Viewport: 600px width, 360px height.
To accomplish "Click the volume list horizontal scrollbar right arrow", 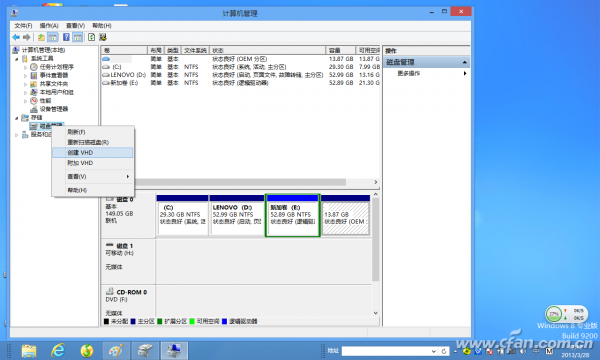I will pos(376,182).
